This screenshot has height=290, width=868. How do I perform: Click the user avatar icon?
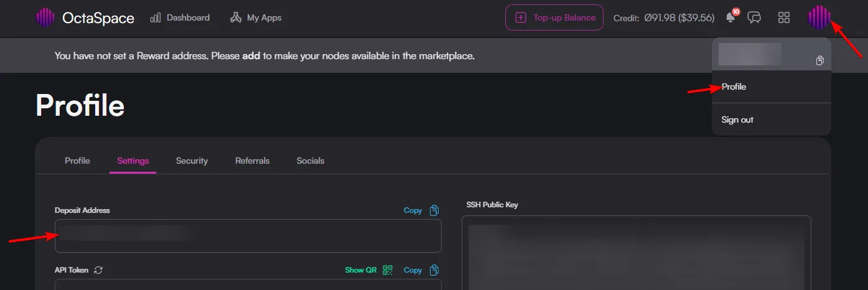pos(819,17)
